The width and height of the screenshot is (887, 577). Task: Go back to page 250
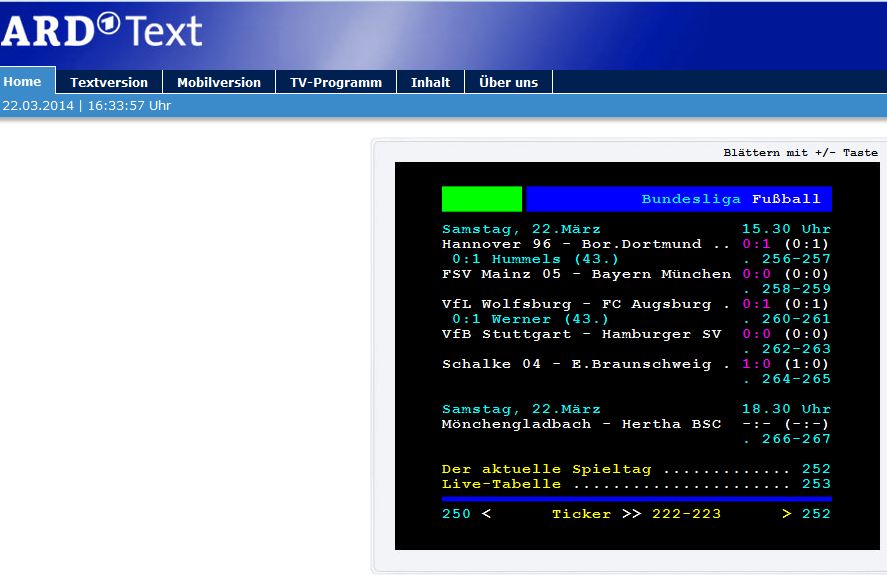[456, 514]
